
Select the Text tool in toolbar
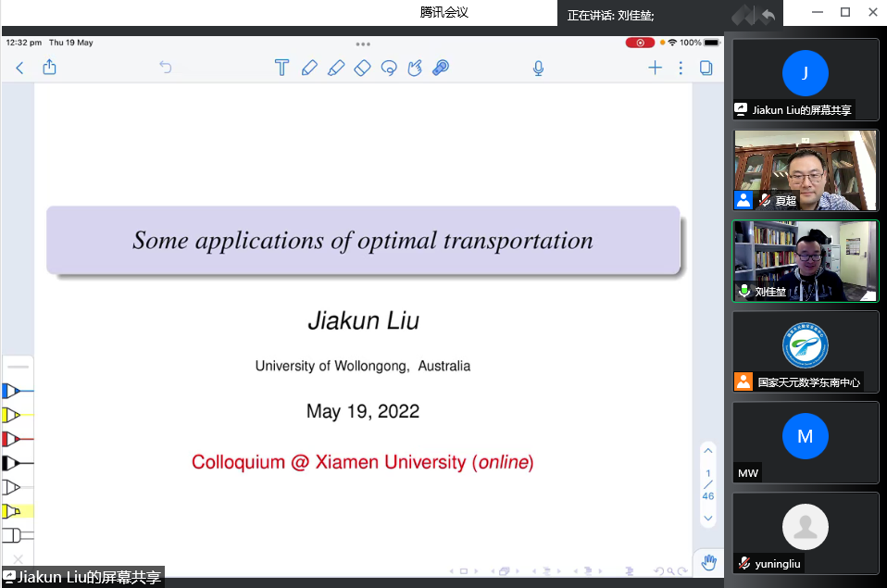(x=282, y=68)
